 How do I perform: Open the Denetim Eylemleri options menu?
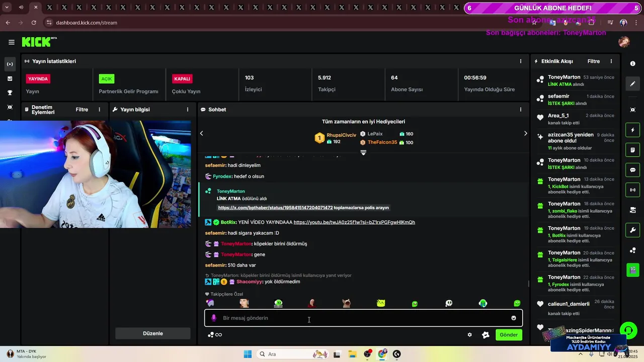coord(99,110)
